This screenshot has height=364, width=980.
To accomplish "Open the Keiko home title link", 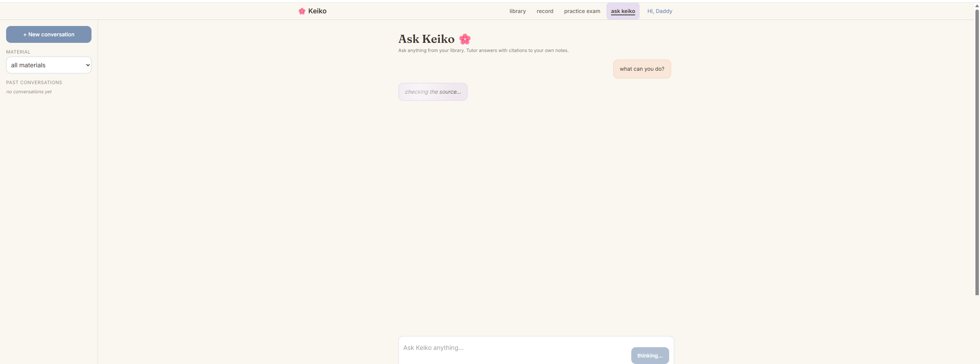I will pyautogui.click(x=317, y=11).
